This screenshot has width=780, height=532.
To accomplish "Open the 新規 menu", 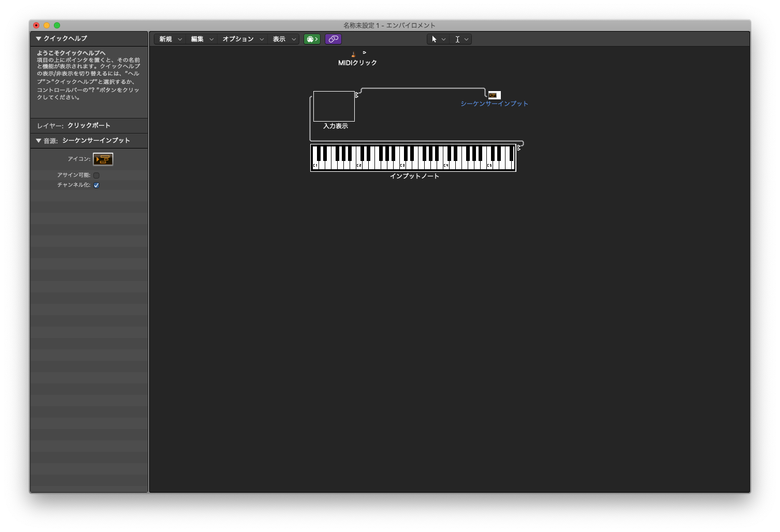I will point(170,39).
